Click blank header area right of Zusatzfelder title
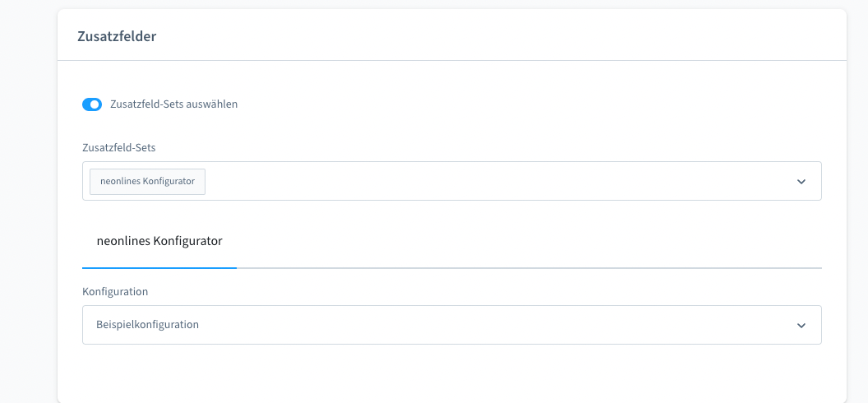Viewport: 868px width, 403px height. (x=493, y=36)
